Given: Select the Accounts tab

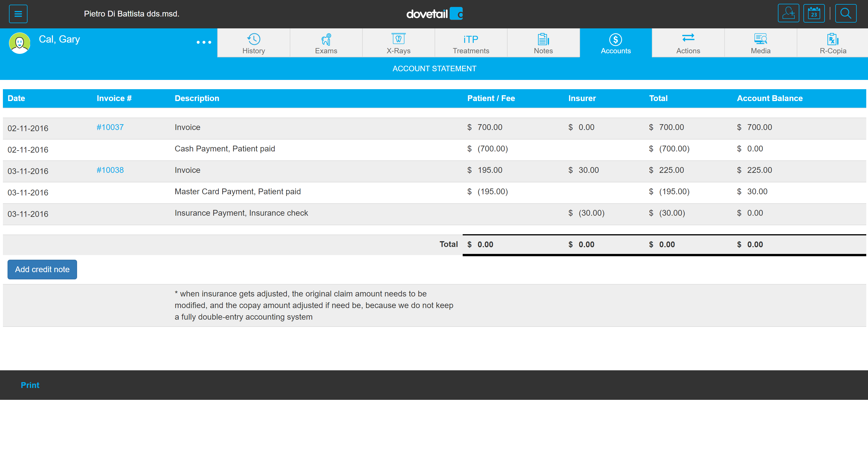Looking at the screenshot, I should pos(616,43).
